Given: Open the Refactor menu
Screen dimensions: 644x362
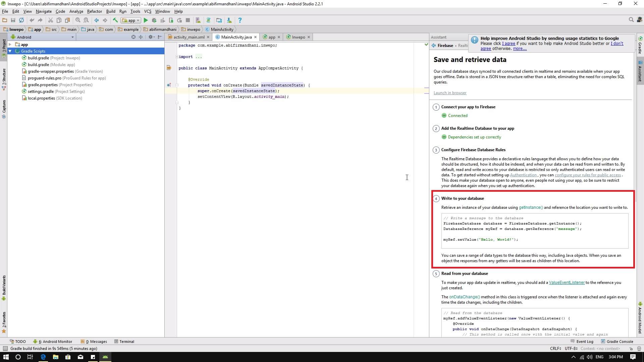Looking at the screenshot, I should (x=94, y=11).
